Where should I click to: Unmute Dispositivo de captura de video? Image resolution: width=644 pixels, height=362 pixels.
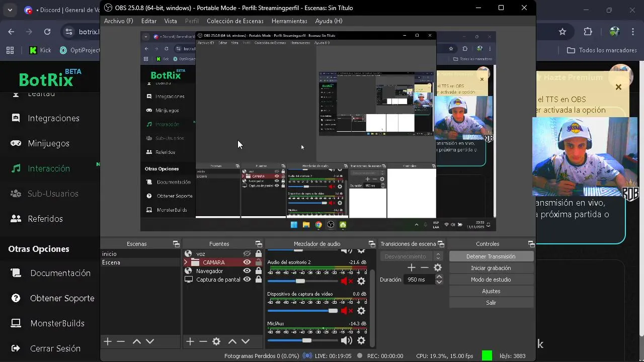(347, 311)
